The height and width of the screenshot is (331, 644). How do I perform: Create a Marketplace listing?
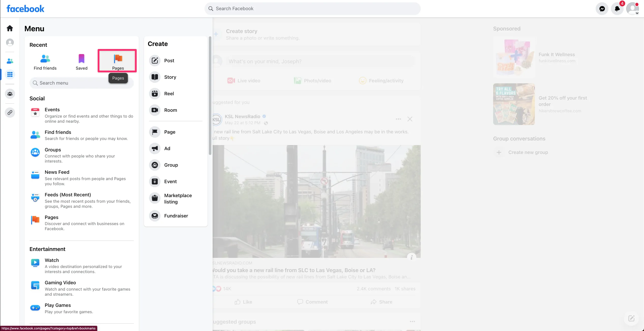[x=176, y=198]
